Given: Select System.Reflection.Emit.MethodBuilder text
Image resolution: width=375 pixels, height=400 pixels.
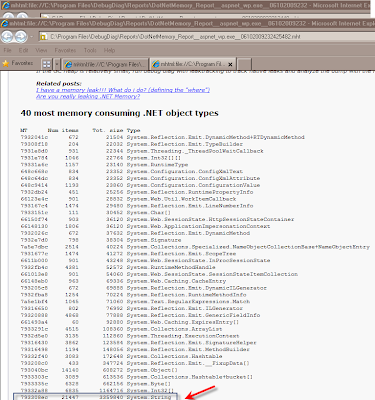Looking at the screenshot, I should (188, 349).
